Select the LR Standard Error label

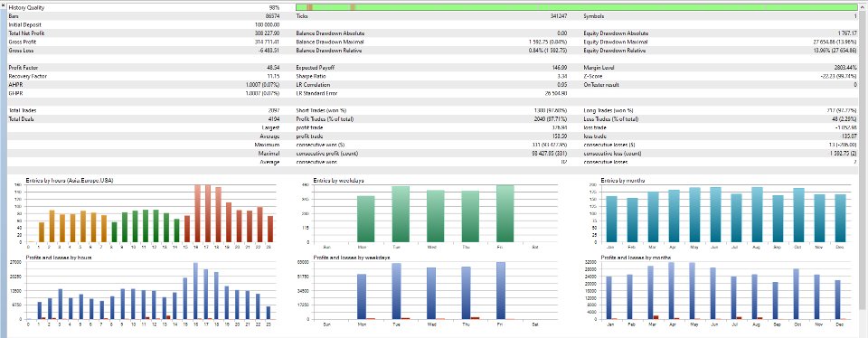[x=316, y=93]
